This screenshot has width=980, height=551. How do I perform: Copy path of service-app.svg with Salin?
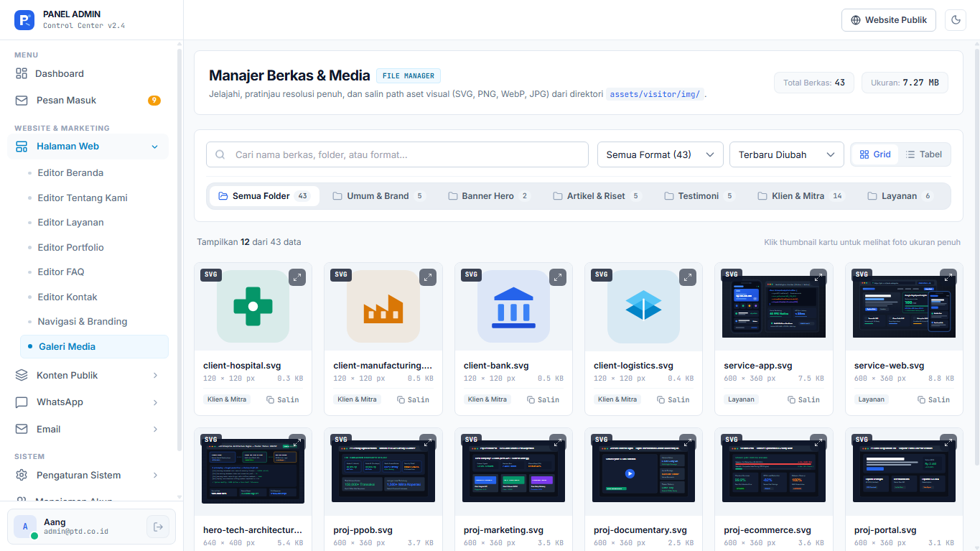point(804,399)
